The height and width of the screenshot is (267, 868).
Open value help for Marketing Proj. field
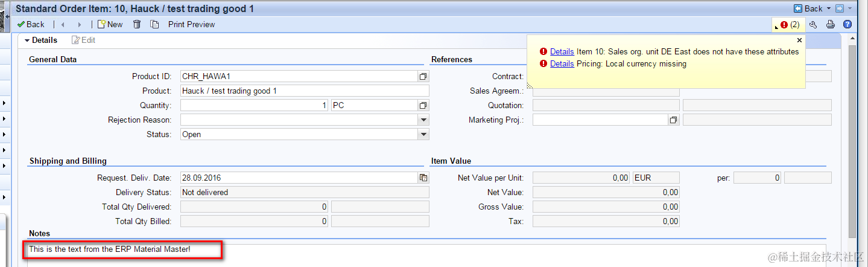point(673,120)
